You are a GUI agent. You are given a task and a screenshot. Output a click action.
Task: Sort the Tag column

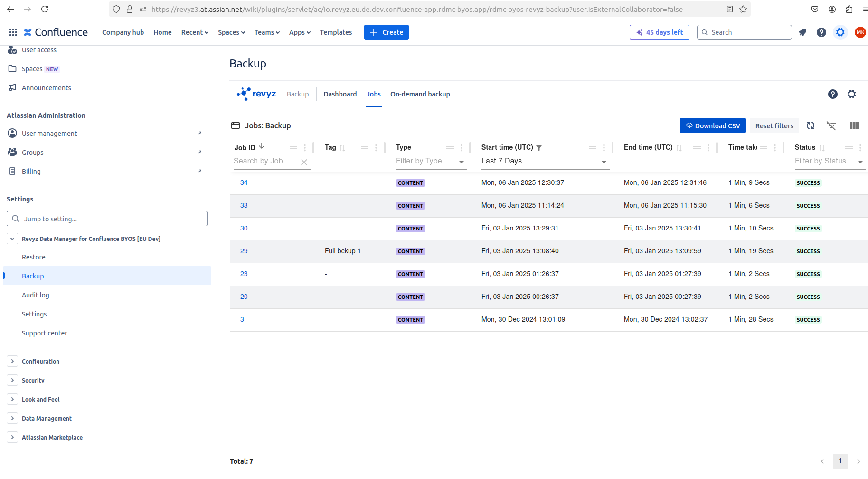pos(342,148)
